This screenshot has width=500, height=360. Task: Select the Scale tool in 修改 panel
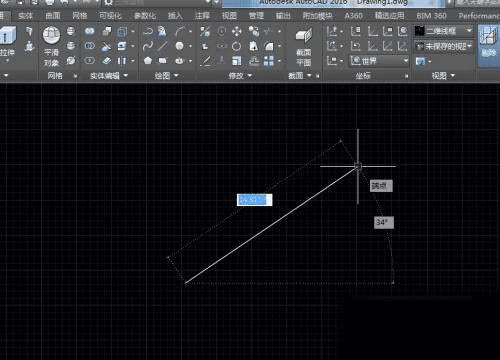[237, 61]
